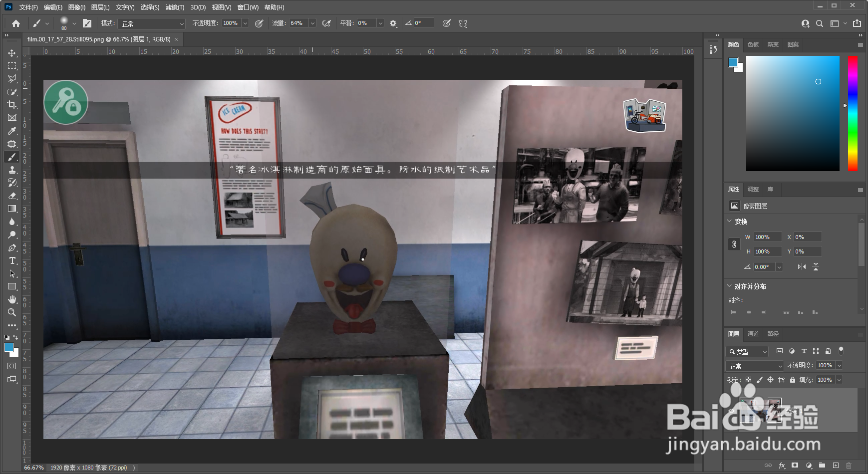Open the layer blend mode 正常 dropdown
This screenshot has width=868, height=474.
coord(754,366)
